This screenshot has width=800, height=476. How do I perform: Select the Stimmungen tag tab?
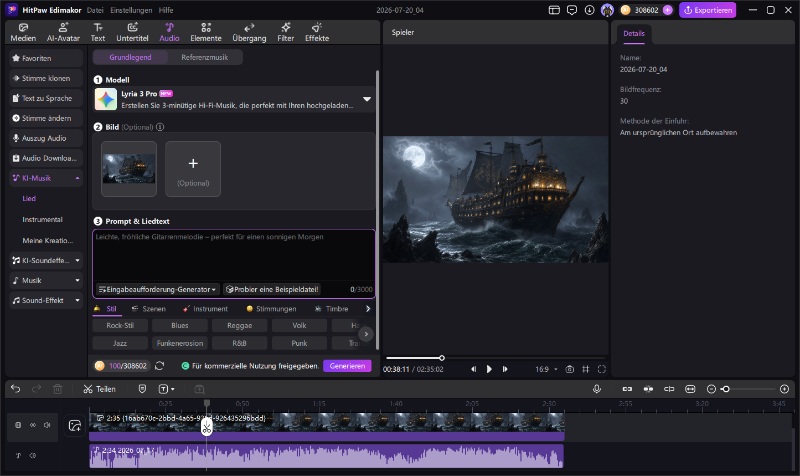(x=271, y=309)
